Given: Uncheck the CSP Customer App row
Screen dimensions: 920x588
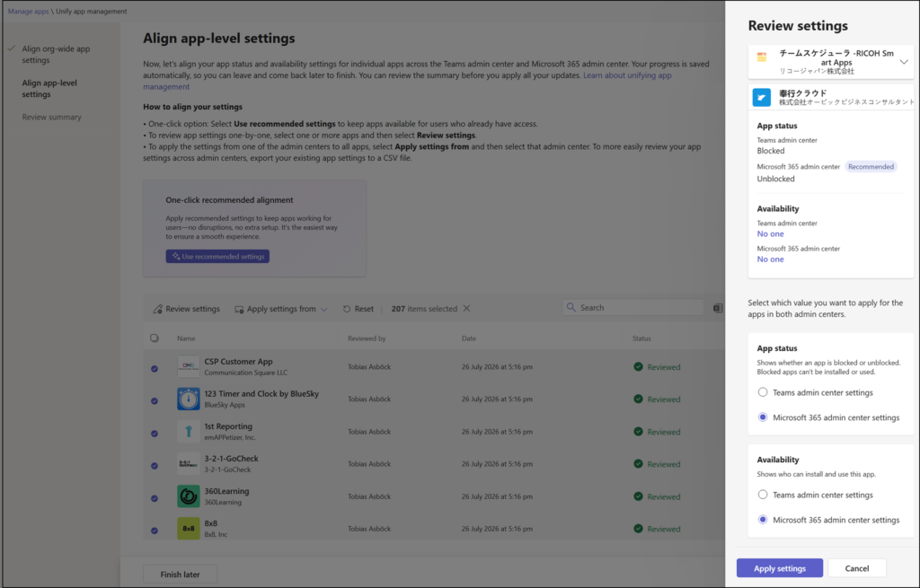Looking at the screenshot, I should click(x=155, y=369).
